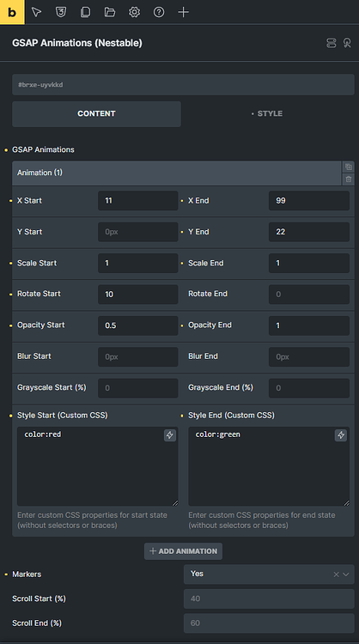This screenshot has height=644, width=359.
Task: Click the Bricks logo icon
Action: click(12, 12)
